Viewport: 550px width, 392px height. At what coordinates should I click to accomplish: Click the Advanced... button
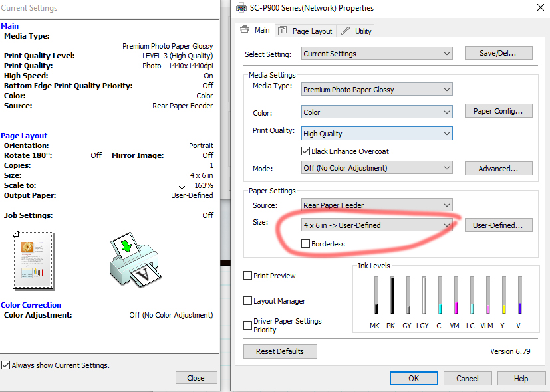point(498,169)
